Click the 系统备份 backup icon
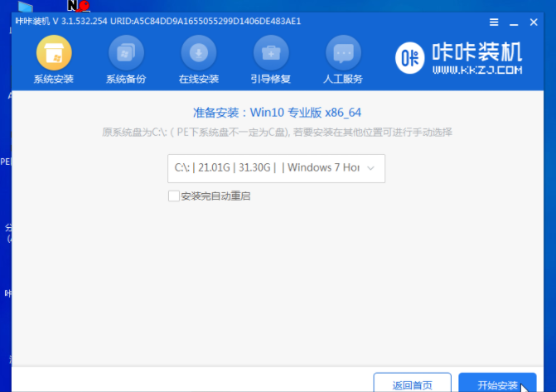This screenshot has height=392, width=556. point(126,54)
